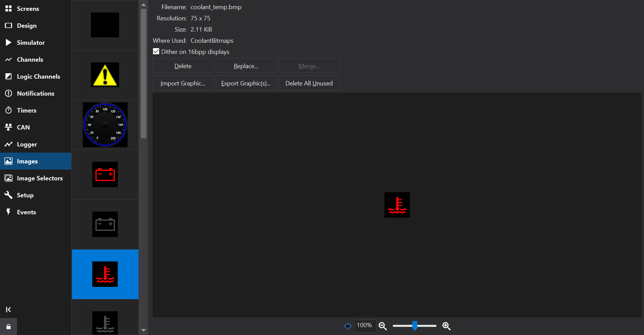Viewport: 644px width, 335px height.
Task: Click the zoom in magnifier icon
Action: (446, 326)
